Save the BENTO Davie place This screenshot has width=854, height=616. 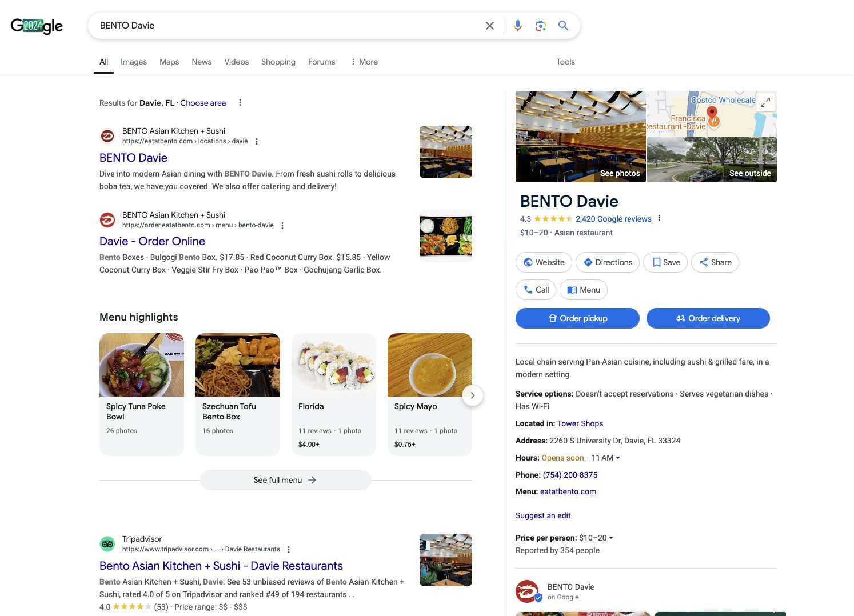(665, 262)
